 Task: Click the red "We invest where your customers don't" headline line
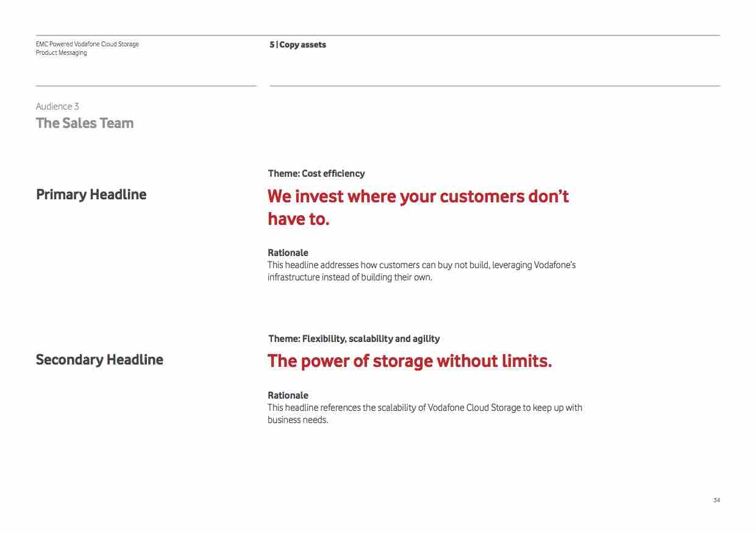[x=418, y=196]
